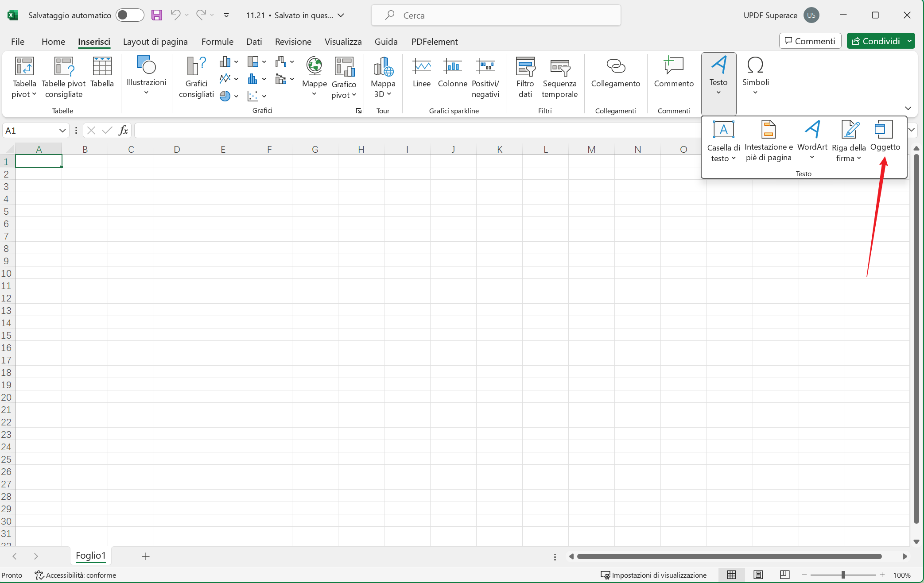Open the Commenti panel
Image resolution: width=924 pixels, height=583 pixels.
pos(810,41)
